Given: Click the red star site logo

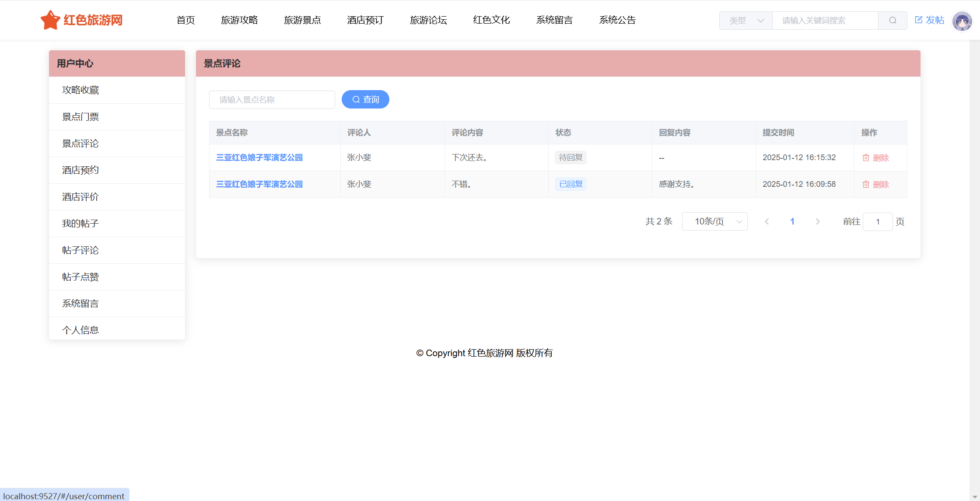Looking at the screenshot, I should [x=50, y=20].
